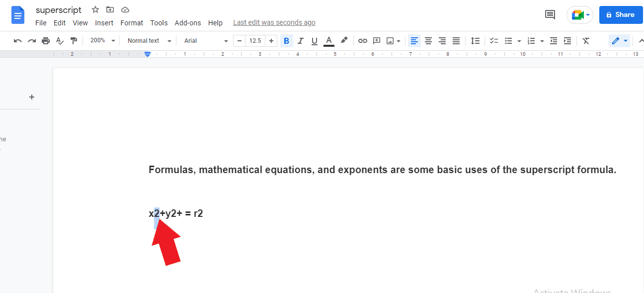Add a comment from toolbar icon
The width and height of the screenshot is (644, 293).
pyautogui.click(x=377, y=41)
